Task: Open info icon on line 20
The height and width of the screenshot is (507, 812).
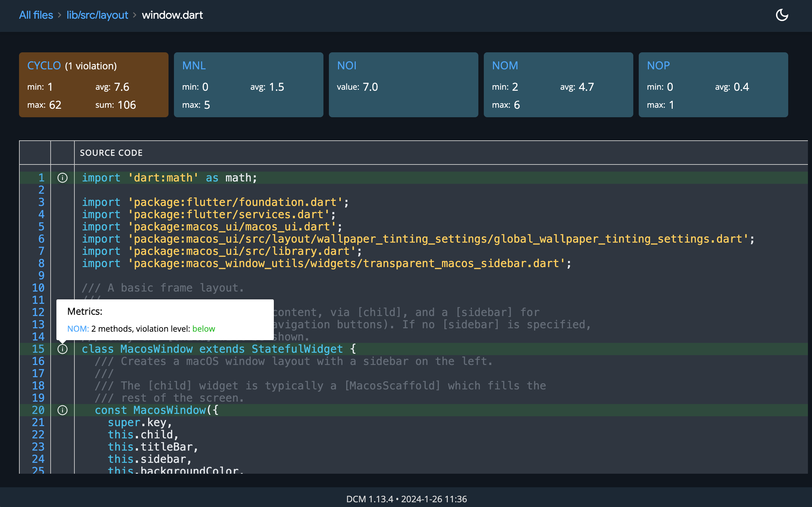Action: click(x=63, y=410)
